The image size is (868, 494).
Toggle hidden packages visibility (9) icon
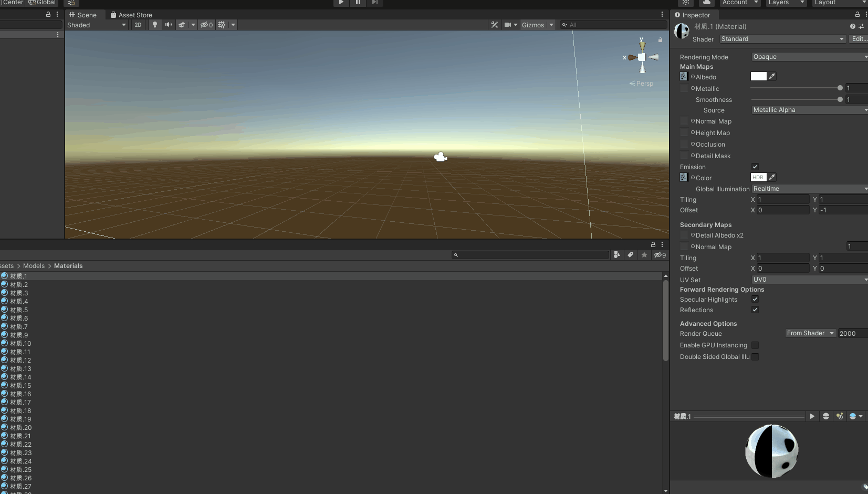pos(660,255)
